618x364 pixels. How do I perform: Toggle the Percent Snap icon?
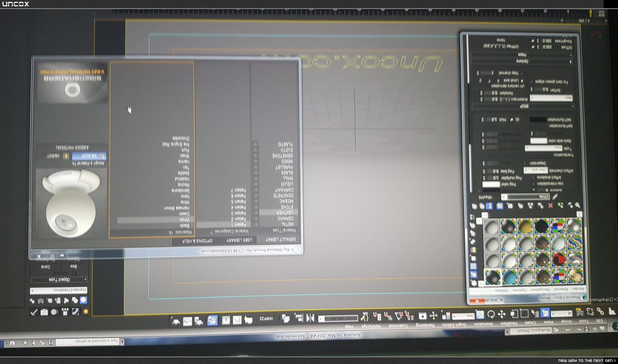(x=388, y=316)
